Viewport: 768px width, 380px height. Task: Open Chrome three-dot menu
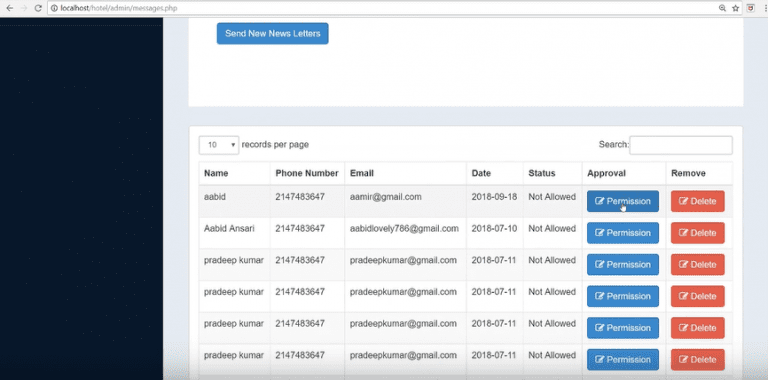point(765,8)
